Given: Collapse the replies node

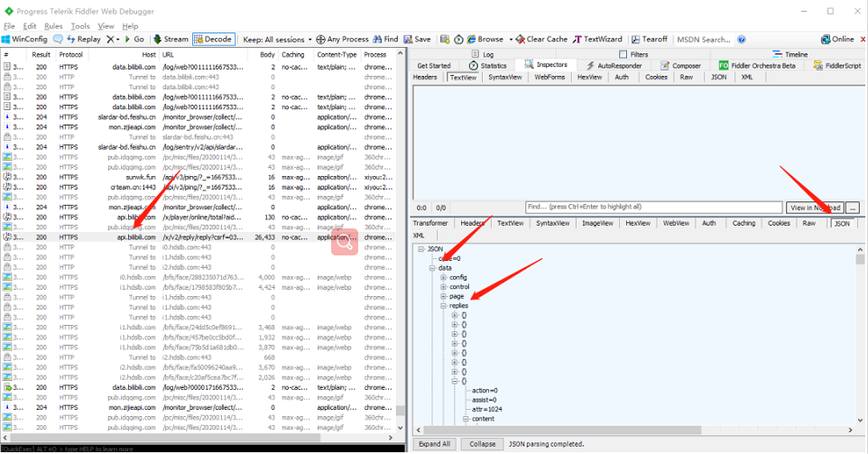Looking at the screenshot, I should 443,306.
